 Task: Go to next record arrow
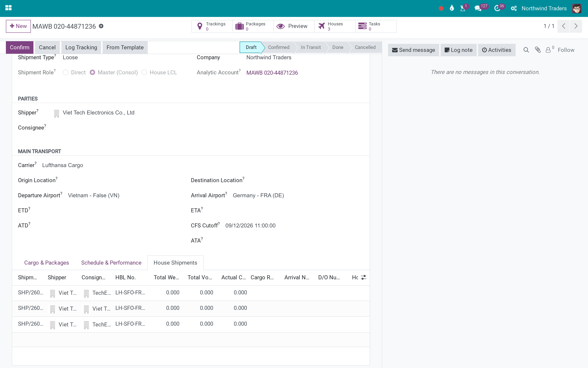point(576,26)
